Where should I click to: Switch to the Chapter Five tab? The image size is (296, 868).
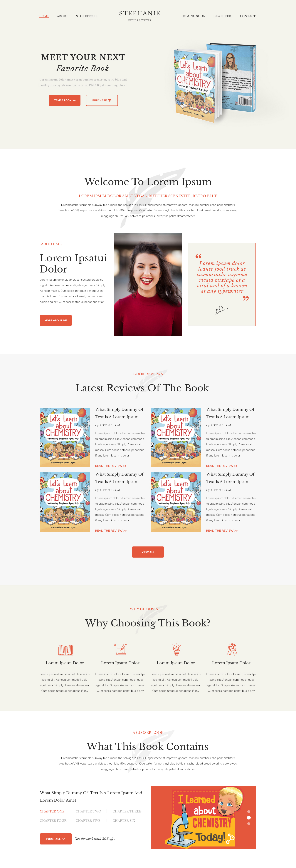[x=88, y=820]
